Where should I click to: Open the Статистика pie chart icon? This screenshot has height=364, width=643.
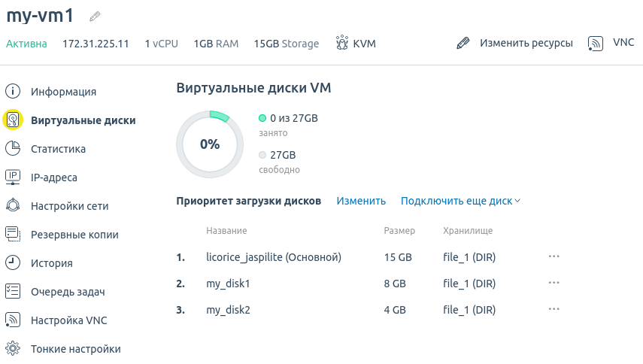pyautogui.click(x=13, y=148)
